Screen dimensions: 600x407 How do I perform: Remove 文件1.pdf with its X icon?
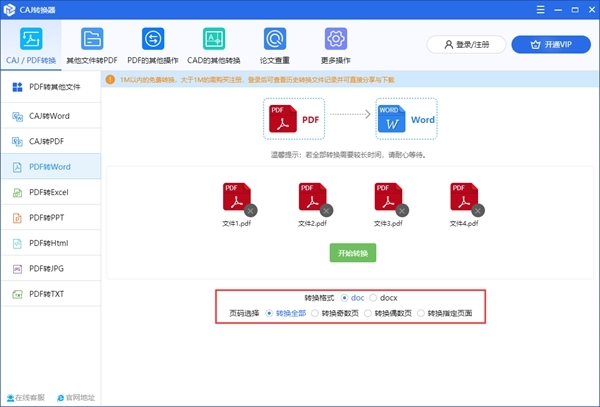pos(250,210)
